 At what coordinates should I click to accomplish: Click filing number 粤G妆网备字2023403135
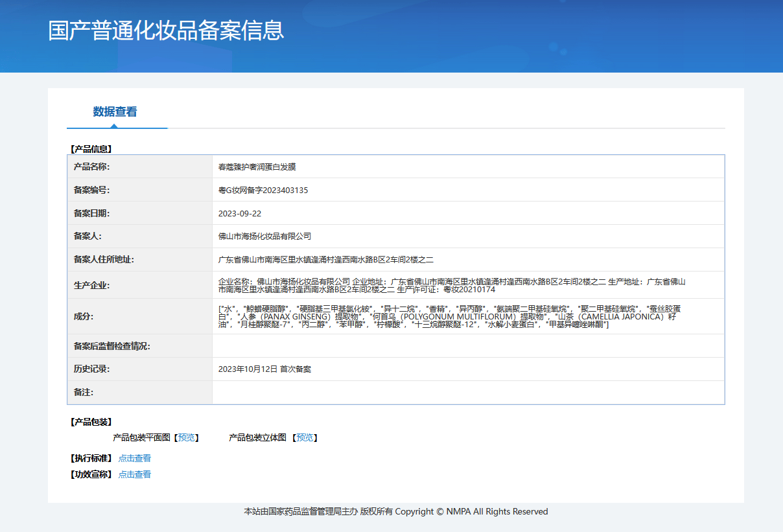click(x=263, y=191)
